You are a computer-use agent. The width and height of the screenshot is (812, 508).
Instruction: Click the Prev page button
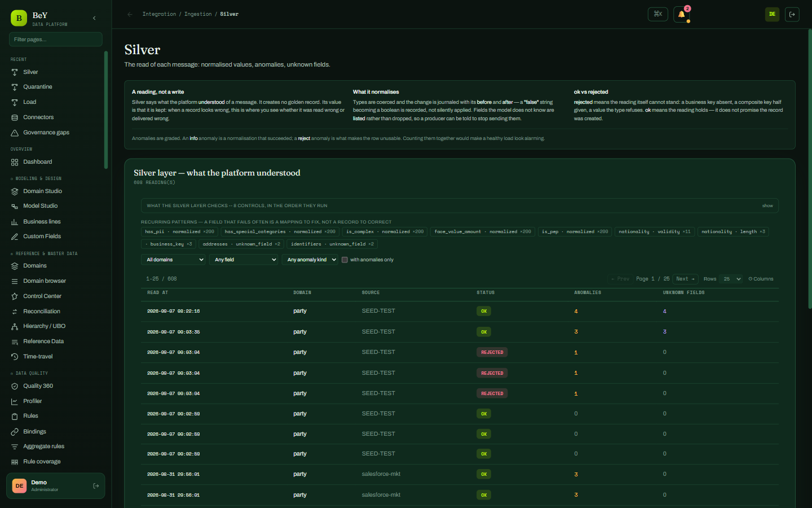pos(620,279)
